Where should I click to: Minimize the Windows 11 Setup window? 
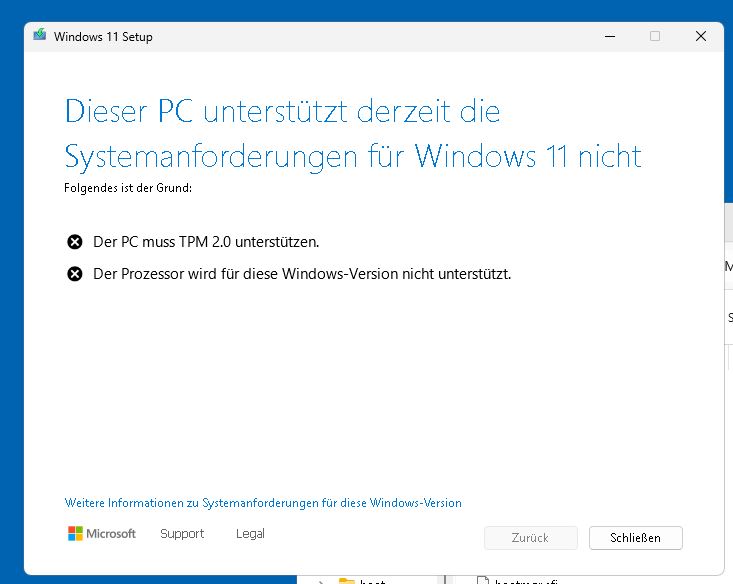point(610,36)
